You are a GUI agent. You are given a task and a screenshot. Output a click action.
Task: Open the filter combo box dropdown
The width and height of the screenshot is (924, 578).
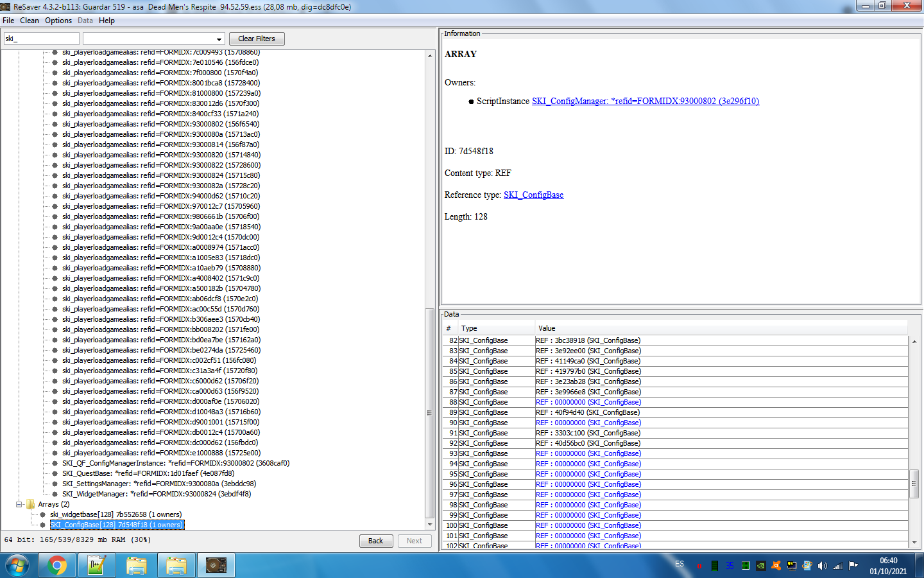click(x=219, y=39)
